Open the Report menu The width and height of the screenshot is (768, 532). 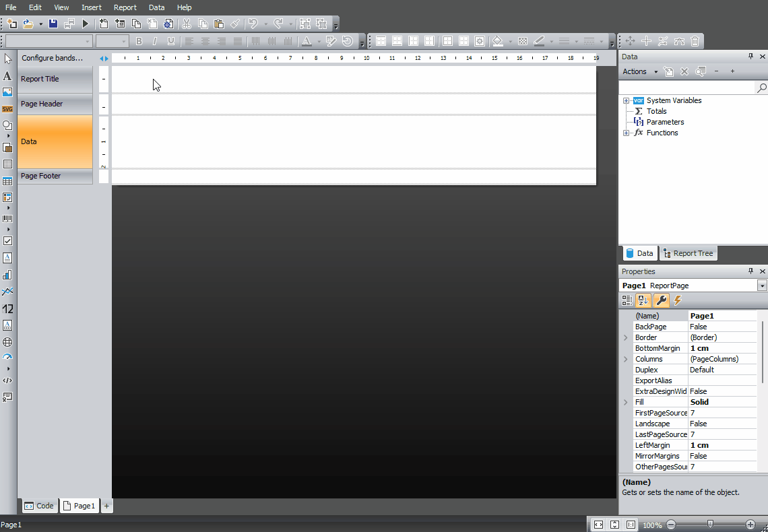(125, 7)
